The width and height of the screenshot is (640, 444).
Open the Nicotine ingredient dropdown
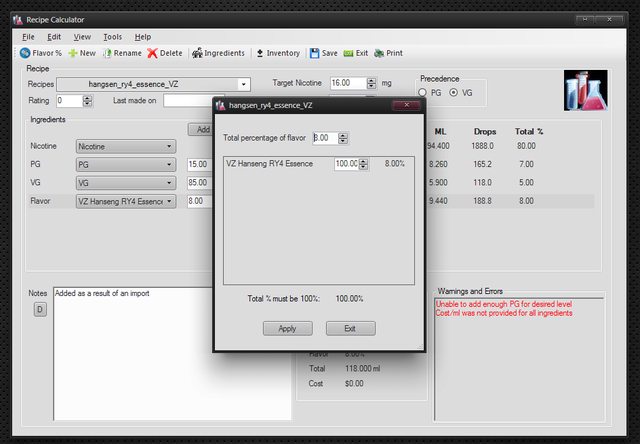tap(169, 146)
